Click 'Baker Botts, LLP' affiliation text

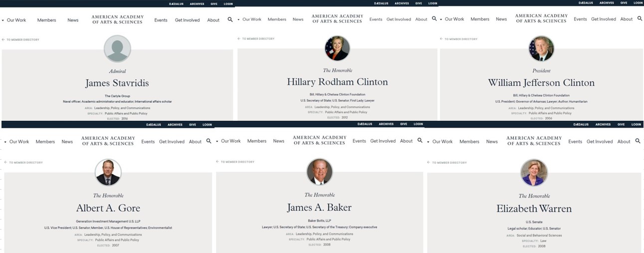pos(319,221)
